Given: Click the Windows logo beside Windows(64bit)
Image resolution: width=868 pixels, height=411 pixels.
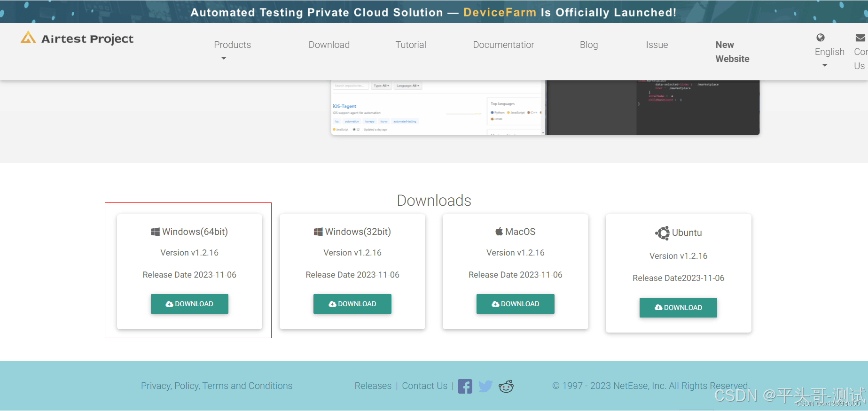Looking at the screenshot, I should (x=155, y=232).
